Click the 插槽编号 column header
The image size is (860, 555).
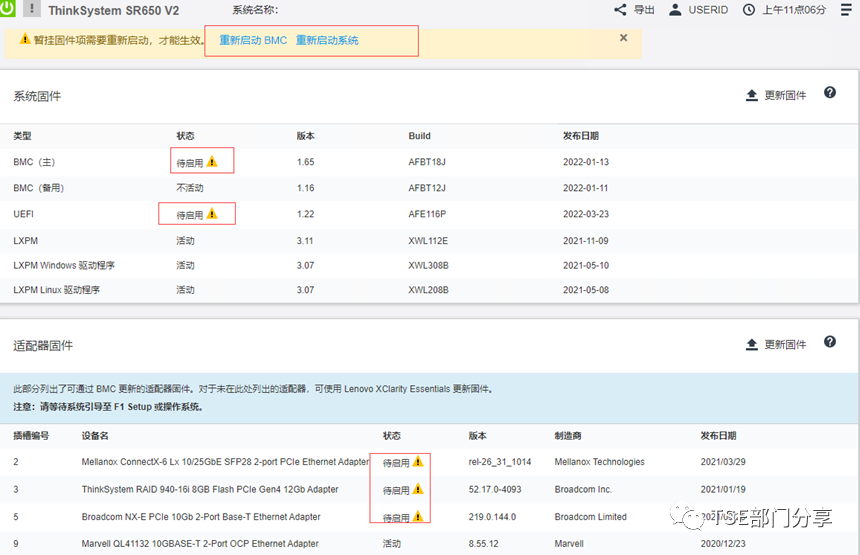tap(31, 435)
